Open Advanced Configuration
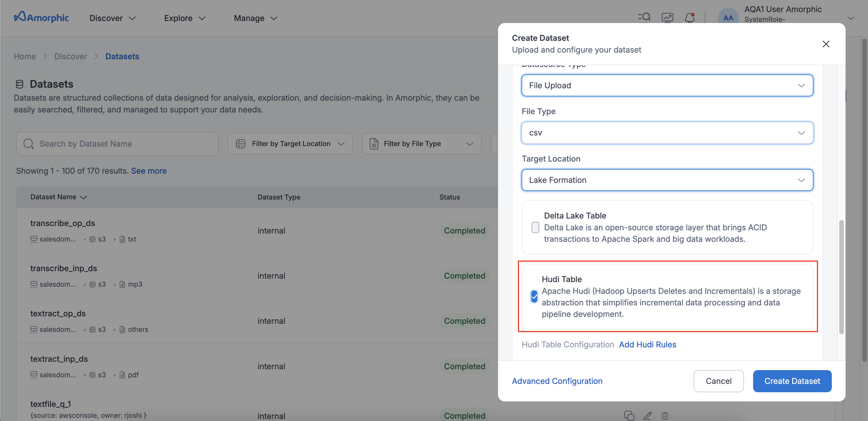Viewport: 868px width, 421px height. (x=557, y=381)
